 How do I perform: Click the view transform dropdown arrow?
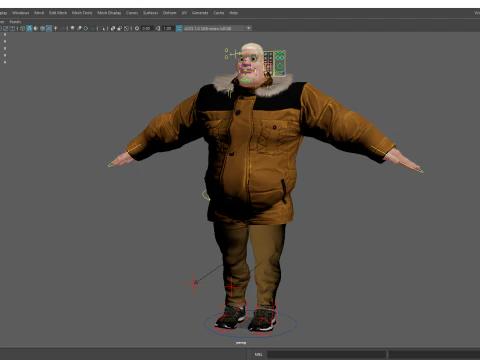coord(249,28)
